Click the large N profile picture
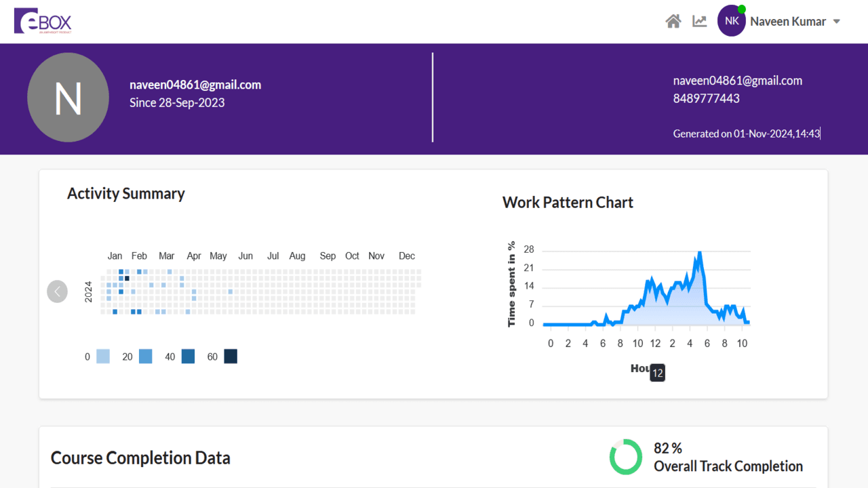Screen dimensions: 868x488 (68, 98)
